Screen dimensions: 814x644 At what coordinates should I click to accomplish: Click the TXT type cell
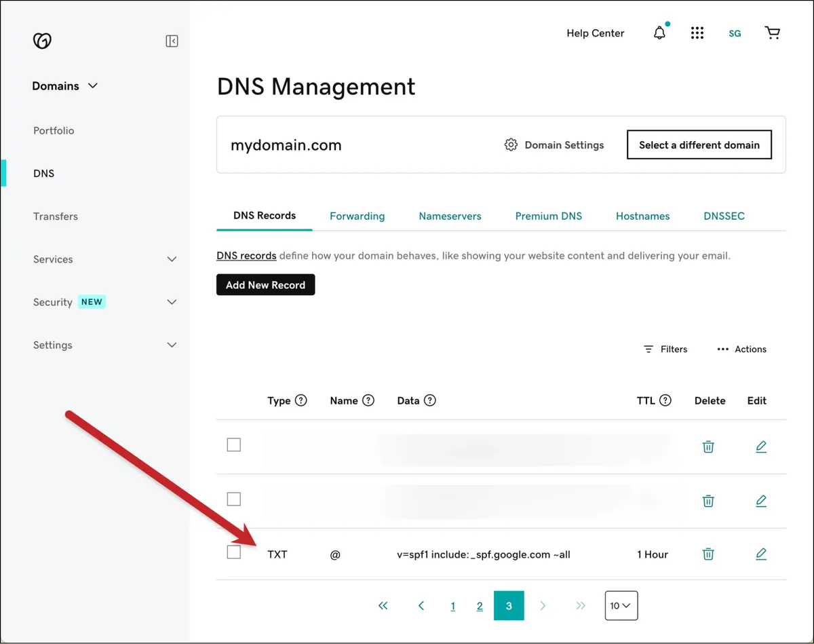point(277,554)
